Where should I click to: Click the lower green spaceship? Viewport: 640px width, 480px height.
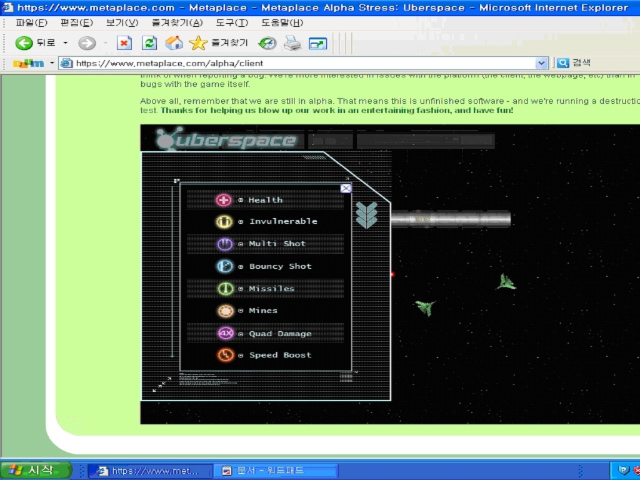pyautogui.click(x=425, y=308)
